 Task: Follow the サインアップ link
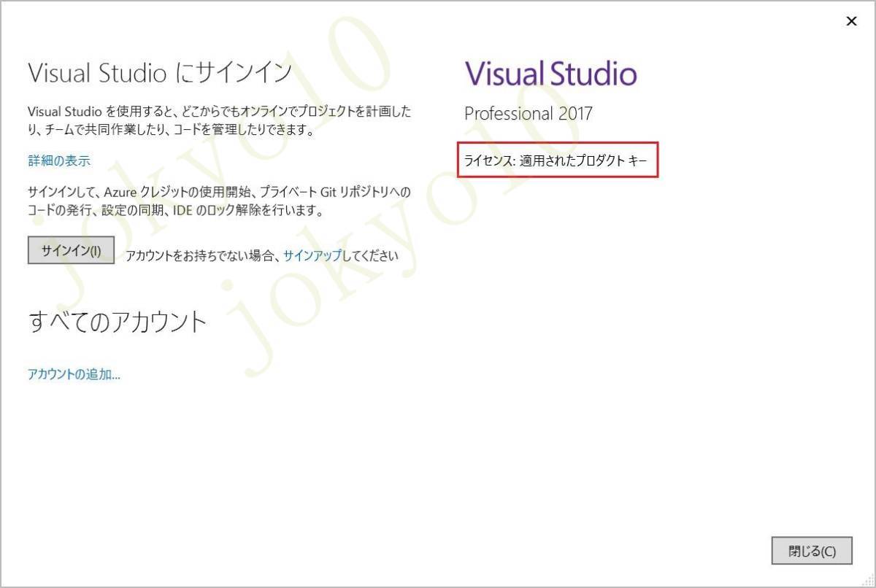(x=312, y=255)
